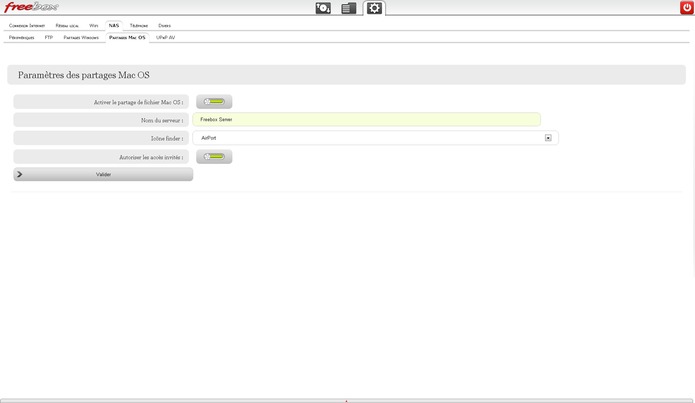Click the Nom du serveur text field
695x403 pixels.
(x=366, y=119)
